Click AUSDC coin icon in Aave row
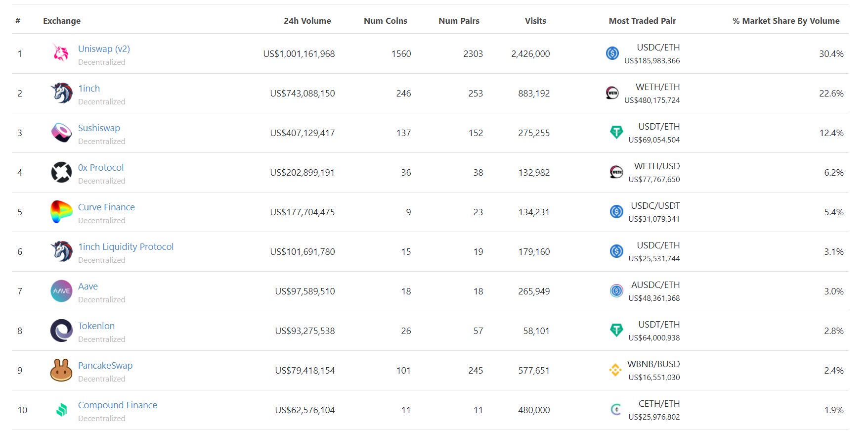Viewport: 868px width, 432px height. tap(616, 290)
